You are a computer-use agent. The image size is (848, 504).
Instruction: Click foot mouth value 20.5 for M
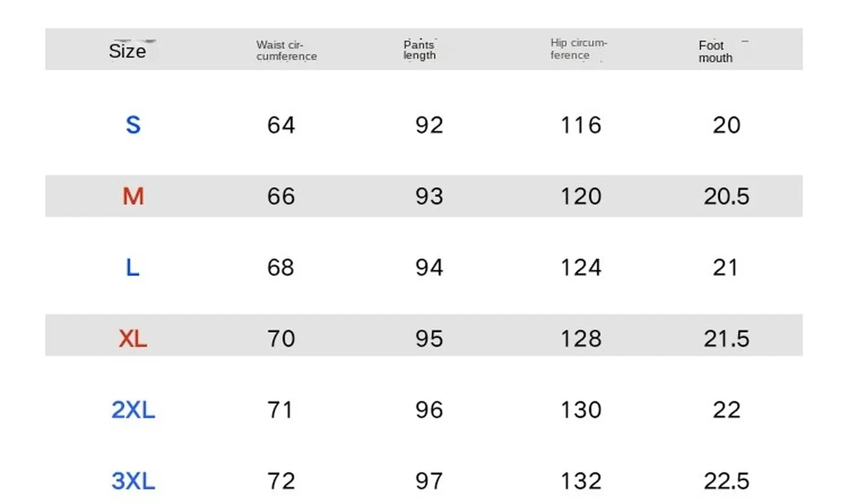tap(726, 197)
